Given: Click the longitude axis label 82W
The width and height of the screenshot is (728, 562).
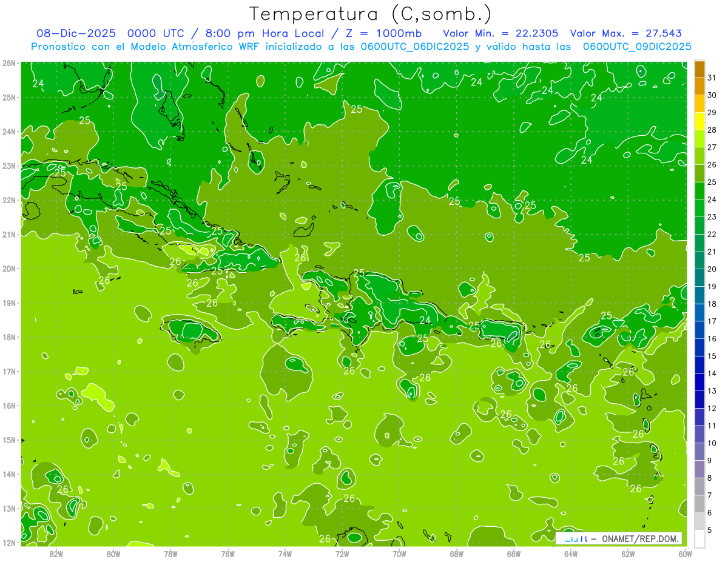Looking at the screenshot, I should 56,554.
